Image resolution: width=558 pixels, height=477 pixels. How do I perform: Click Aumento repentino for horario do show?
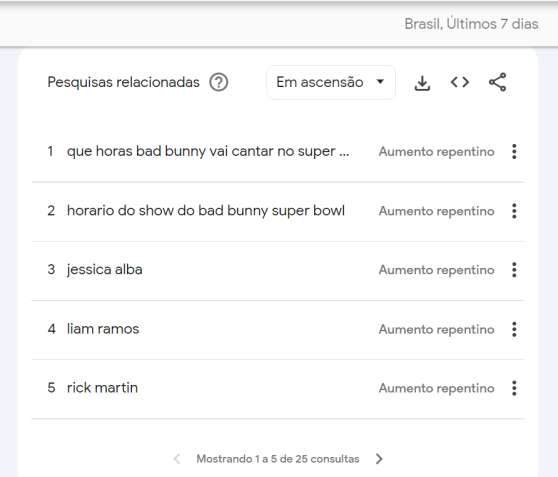point(436,211)
